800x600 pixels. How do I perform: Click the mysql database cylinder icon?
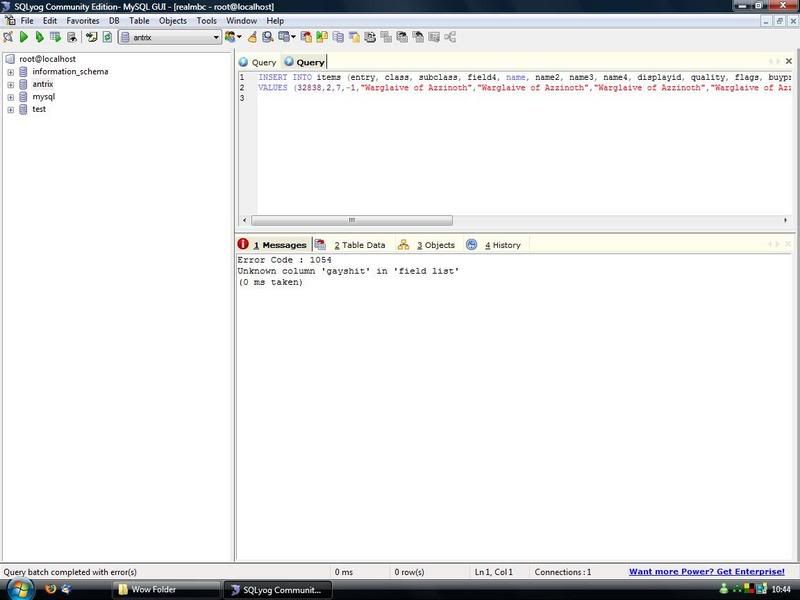23,96
